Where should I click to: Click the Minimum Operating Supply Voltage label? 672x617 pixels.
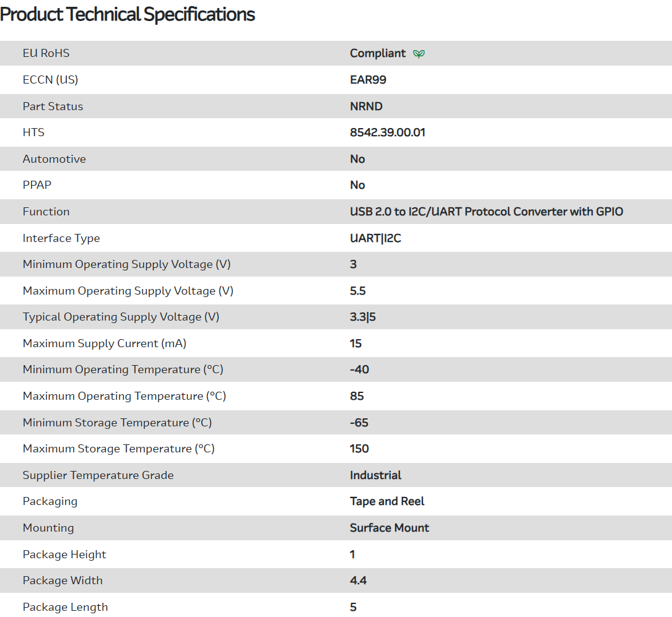point(126,264)
